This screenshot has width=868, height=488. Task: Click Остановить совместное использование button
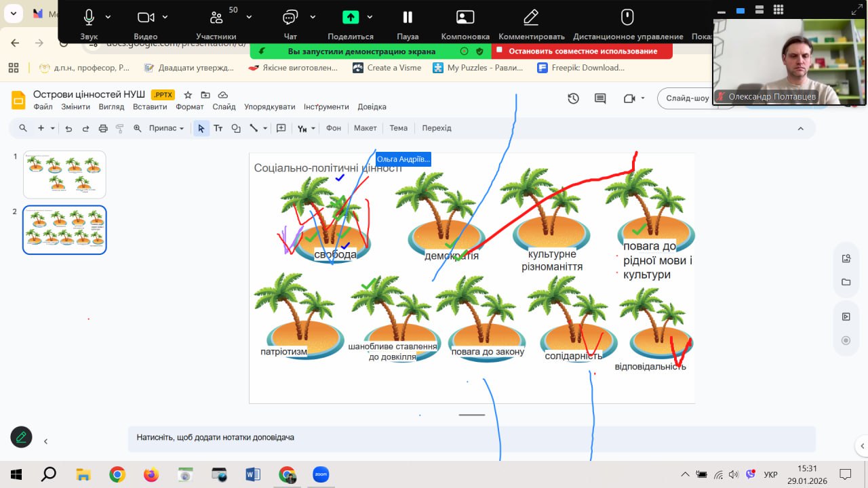pyautogui.click(x=583, y=51)
